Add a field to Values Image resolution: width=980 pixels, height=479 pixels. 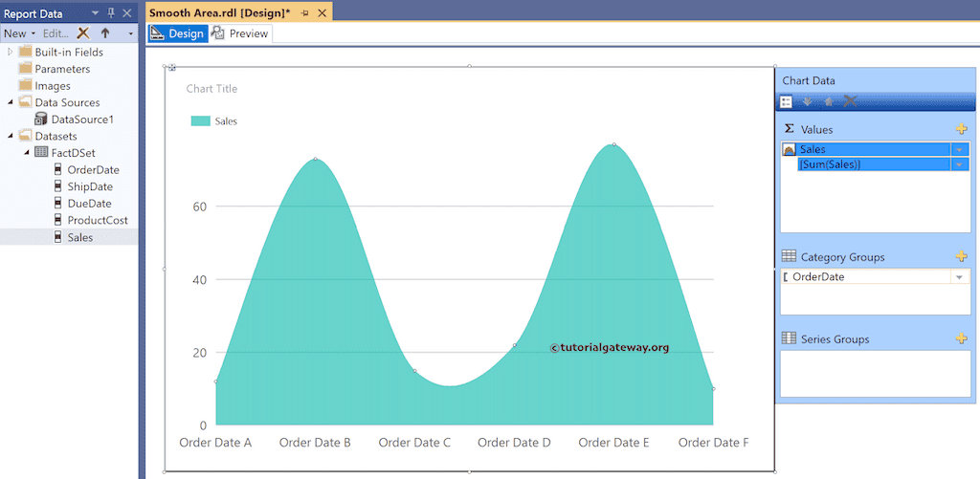[x=961, y=129]
